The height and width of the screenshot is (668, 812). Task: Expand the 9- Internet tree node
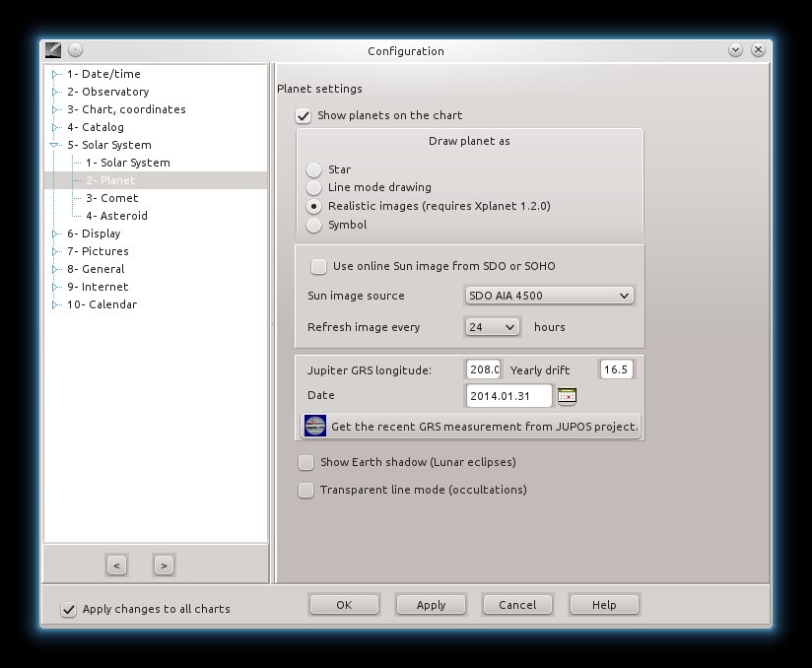click(55, 287)
